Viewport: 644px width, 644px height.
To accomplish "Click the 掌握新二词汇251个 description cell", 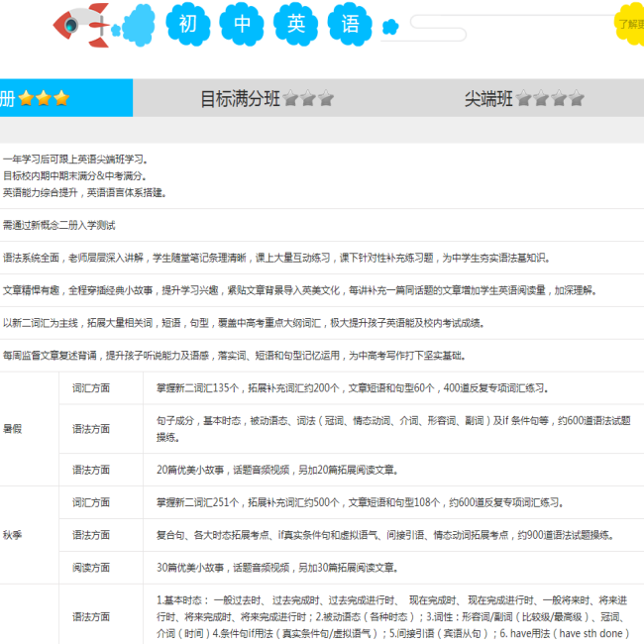I will tap(361, 502).
